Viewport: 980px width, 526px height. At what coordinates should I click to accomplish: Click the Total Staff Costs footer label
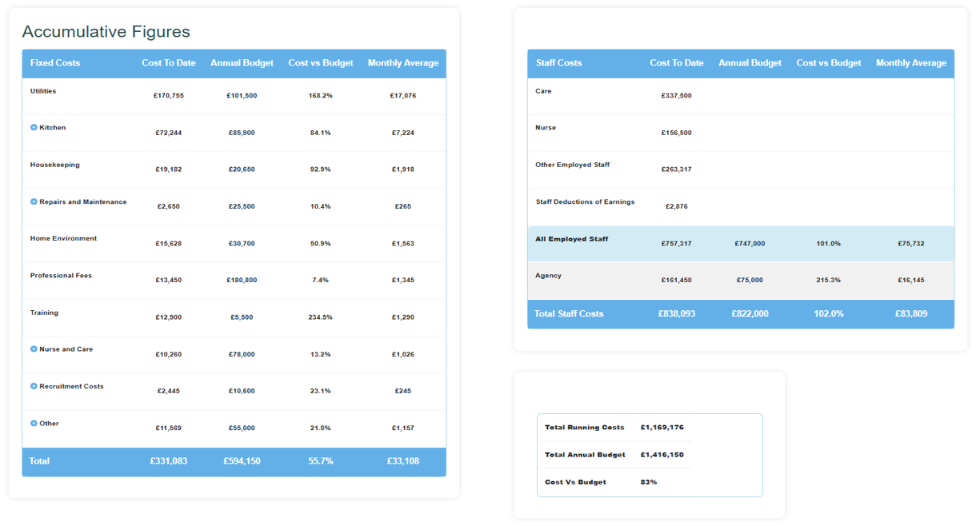click(569, 314)
